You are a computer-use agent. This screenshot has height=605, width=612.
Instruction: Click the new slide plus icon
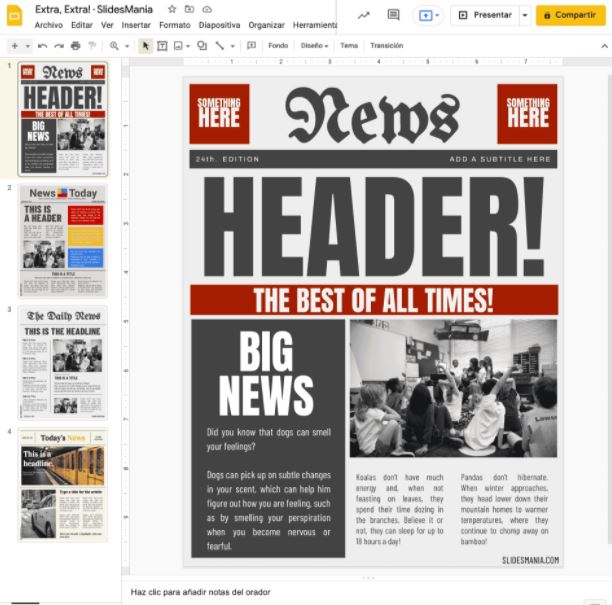point(15,46)
